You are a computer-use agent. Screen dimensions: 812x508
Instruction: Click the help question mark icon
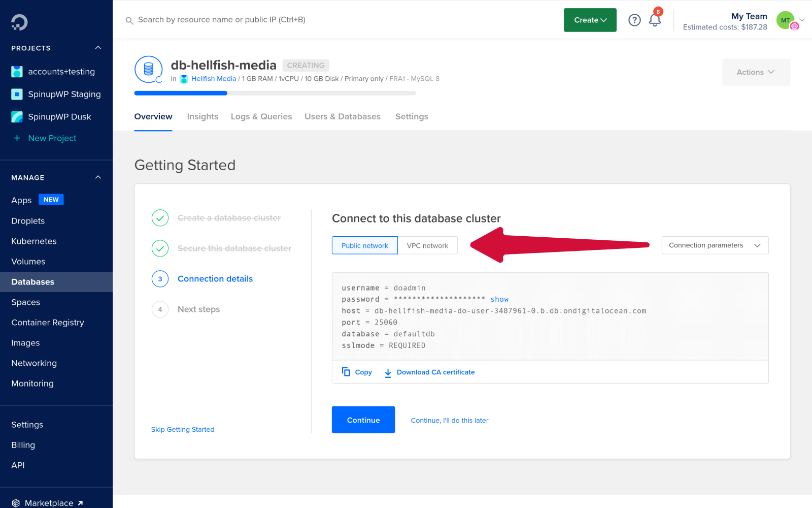tap(634, 20)
